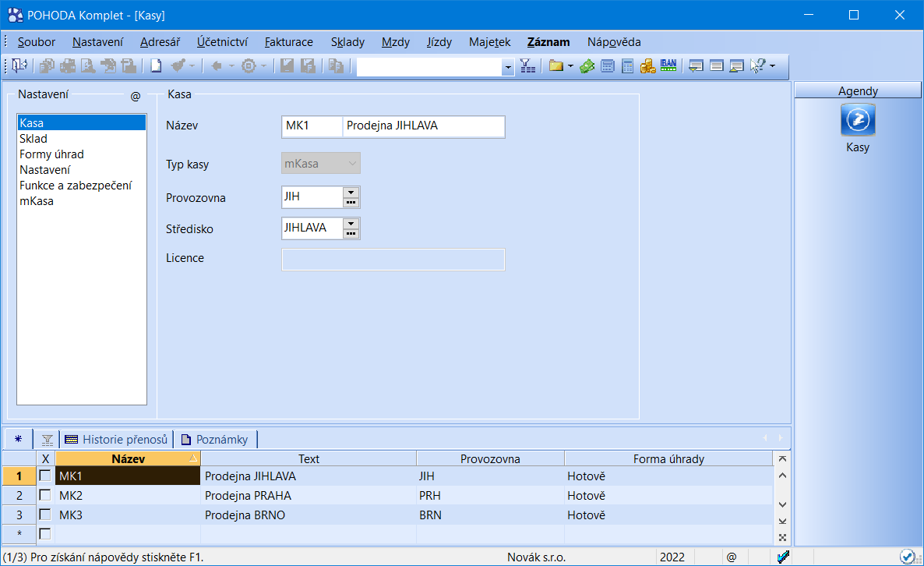Click the green banknote toolbar icon
The image size is (924, 566).
(x=587, y=65)
